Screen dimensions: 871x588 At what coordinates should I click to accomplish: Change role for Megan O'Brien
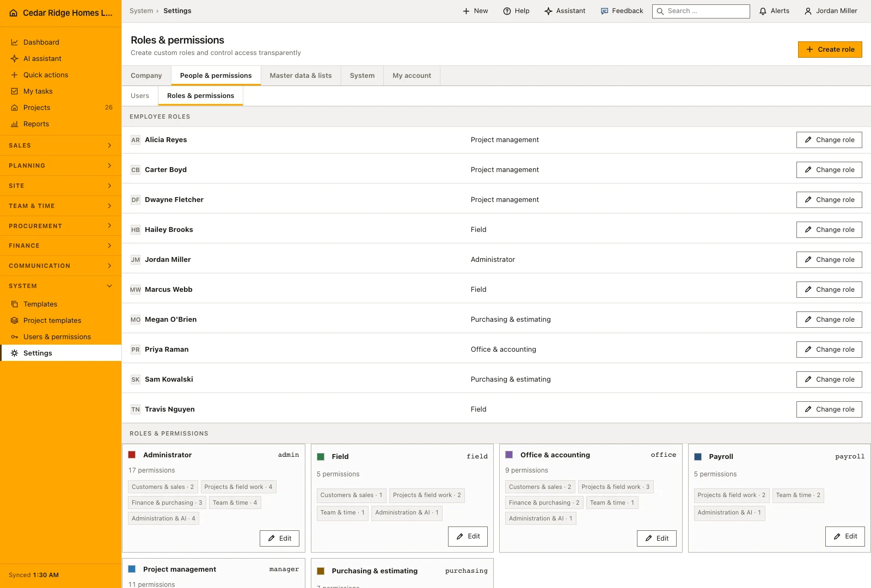[829, 320]
